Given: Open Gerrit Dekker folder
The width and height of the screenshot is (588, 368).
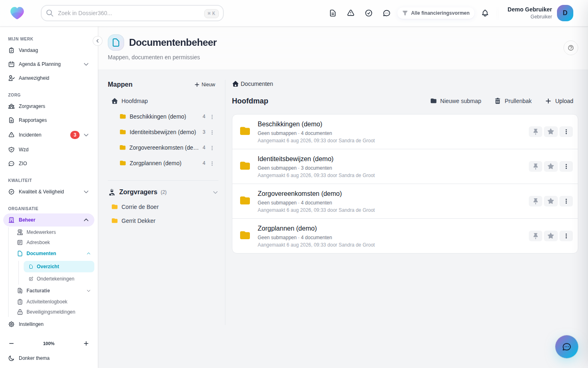Looking at the screenshot, I should tap(163, 221).
